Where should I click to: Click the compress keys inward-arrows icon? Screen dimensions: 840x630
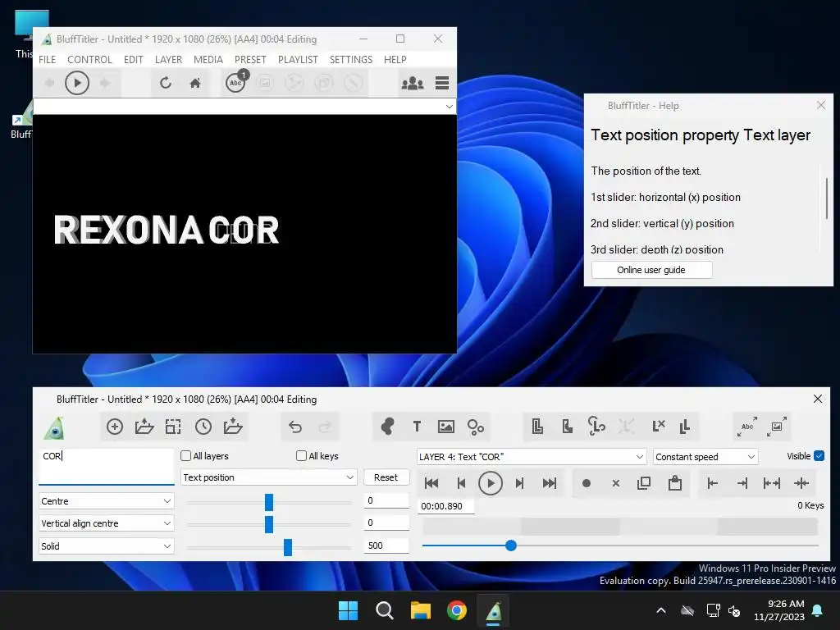[801, 483]
